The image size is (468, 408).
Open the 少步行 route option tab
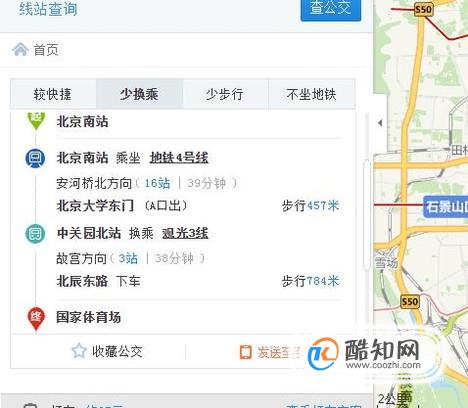click(225, 94)
